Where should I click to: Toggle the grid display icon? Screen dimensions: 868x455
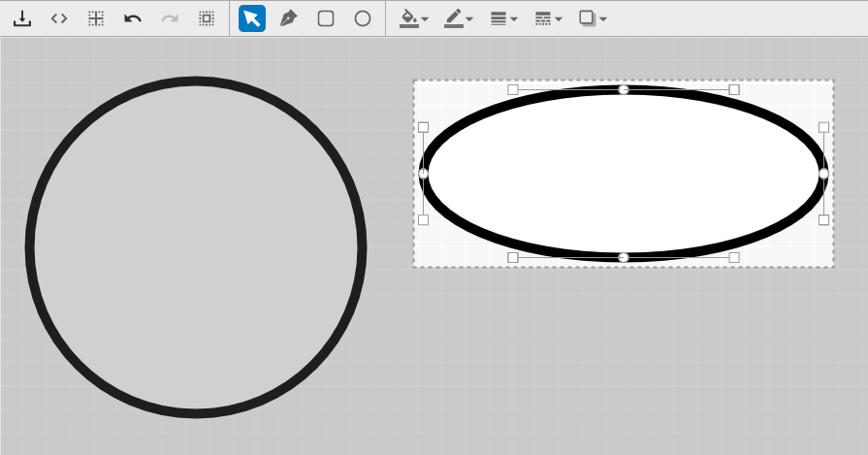click(x=96, y=18)
